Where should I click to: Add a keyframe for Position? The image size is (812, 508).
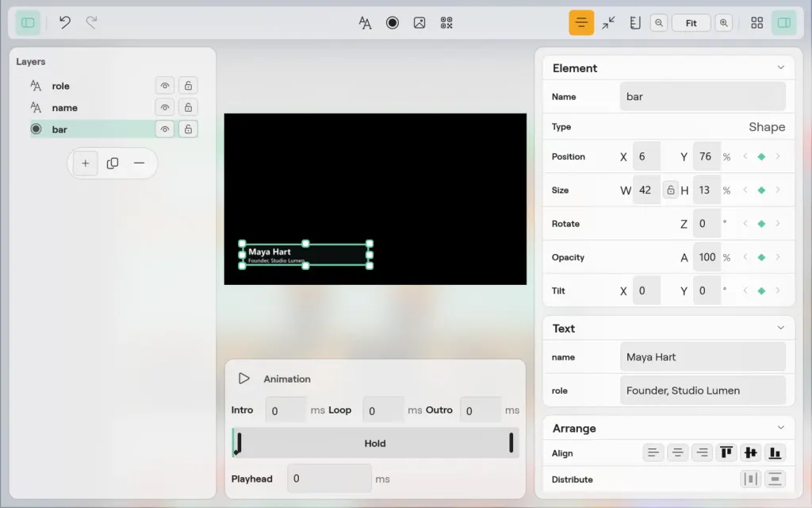point(761,156)
